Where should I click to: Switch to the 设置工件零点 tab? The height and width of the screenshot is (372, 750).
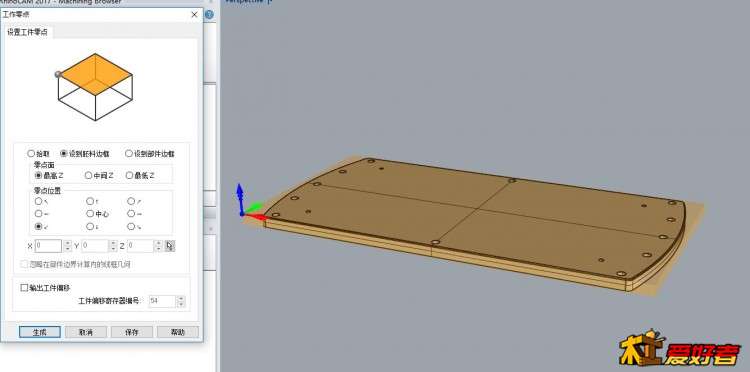coord(27,33)
